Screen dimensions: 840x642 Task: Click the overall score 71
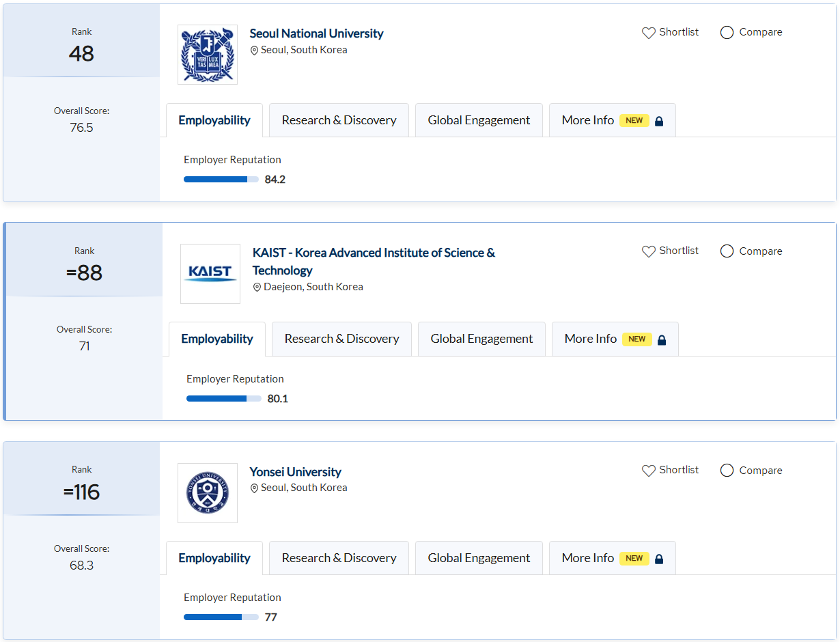[x=84, y=346]
